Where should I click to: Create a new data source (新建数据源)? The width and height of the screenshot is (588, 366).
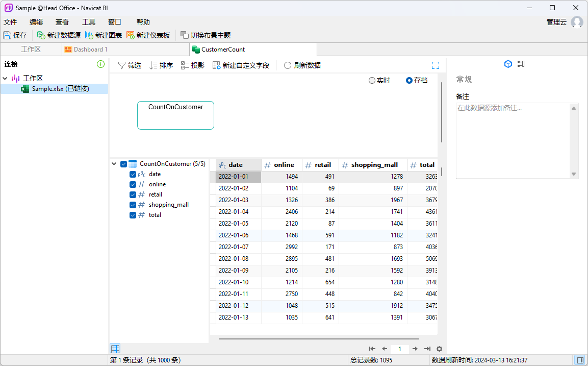tap(59, 35)
